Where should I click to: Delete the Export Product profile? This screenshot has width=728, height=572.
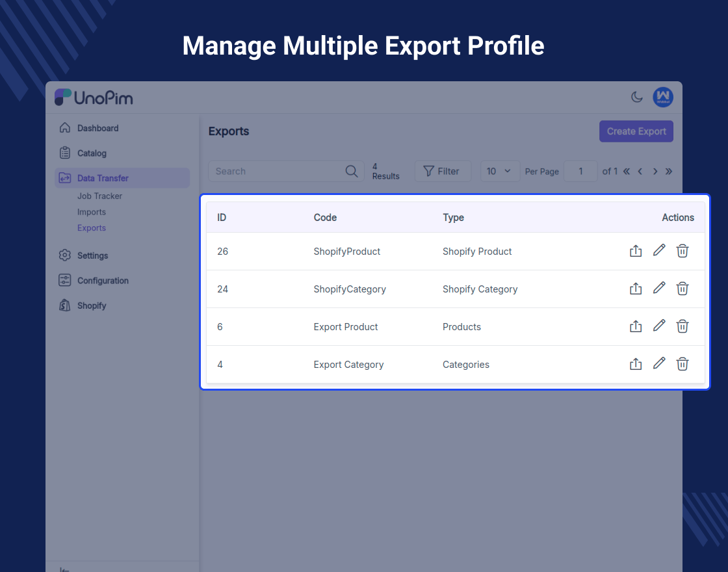pos(682,326)
